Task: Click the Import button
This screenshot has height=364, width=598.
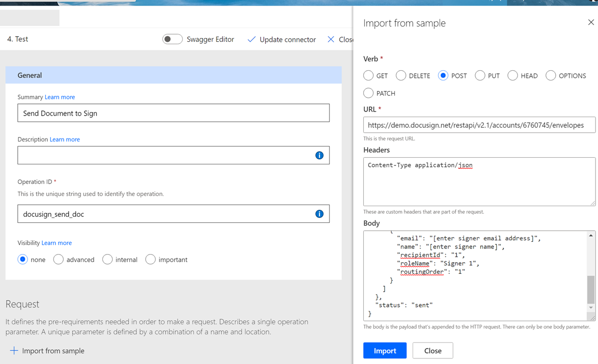Action: click(385, 350)
